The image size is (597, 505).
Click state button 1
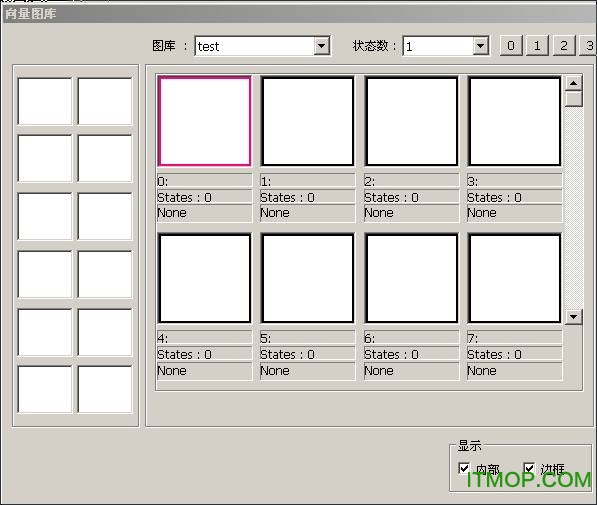(x=537, y=46)
